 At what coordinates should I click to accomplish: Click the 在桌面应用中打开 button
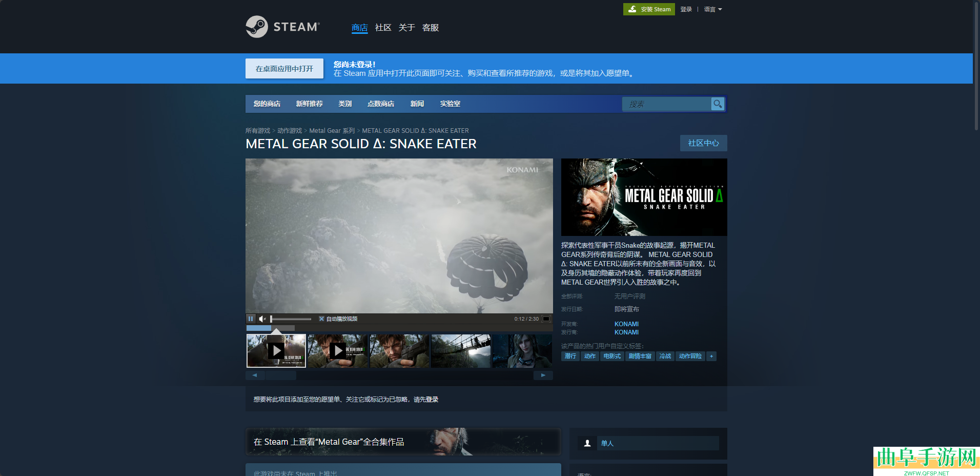284,69
